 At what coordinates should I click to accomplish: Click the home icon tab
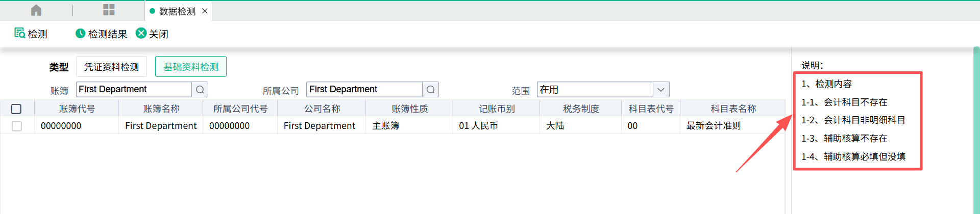[36, 11]
